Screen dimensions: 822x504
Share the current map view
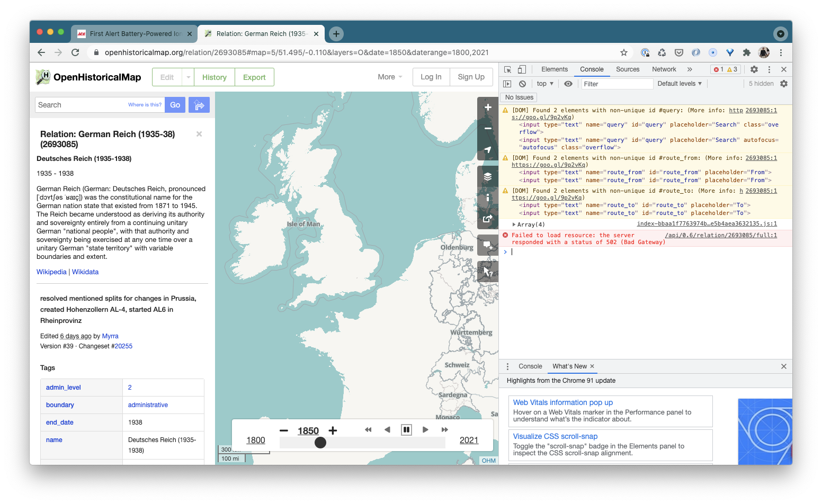click(487, 219)
